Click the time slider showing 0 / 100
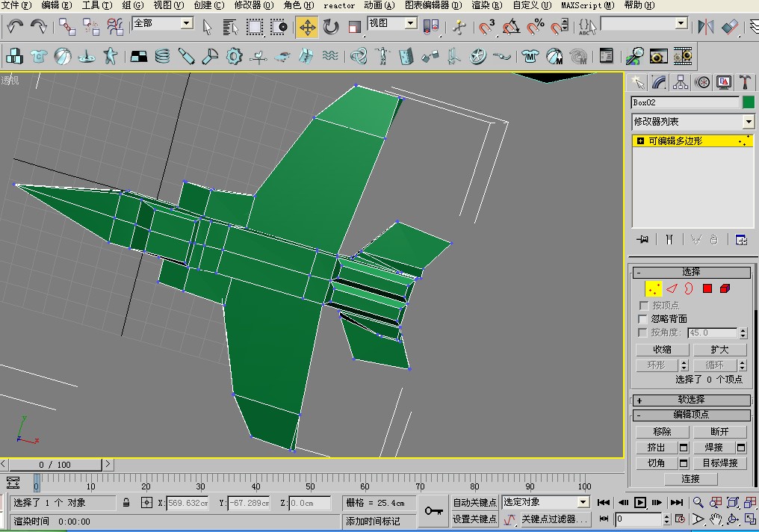Image resolution: width=759 pixels, height=532 pixels. tap(55, 466)
